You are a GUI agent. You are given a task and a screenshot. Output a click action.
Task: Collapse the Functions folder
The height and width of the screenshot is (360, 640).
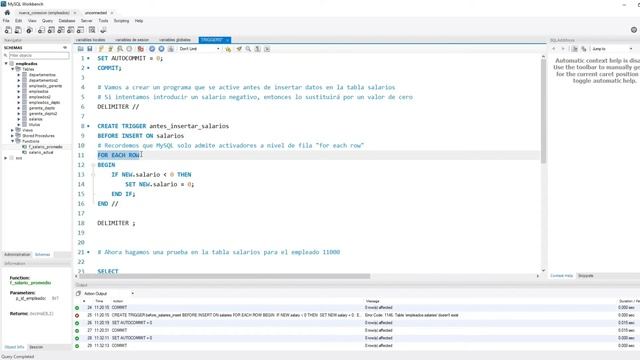click(x=13, y=141)
